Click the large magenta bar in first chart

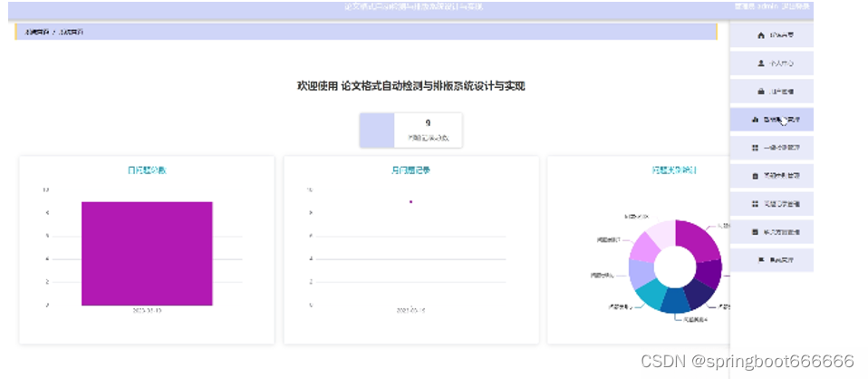pos(148,253)
